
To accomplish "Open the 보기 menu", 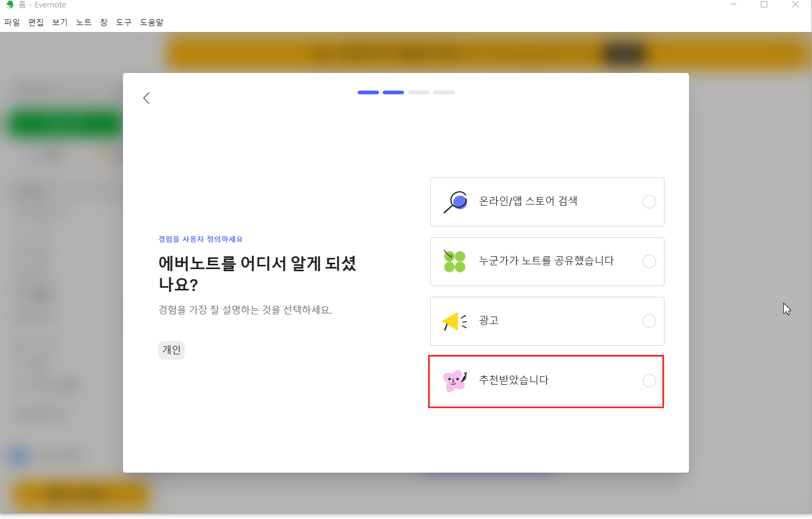I will 60,22.
